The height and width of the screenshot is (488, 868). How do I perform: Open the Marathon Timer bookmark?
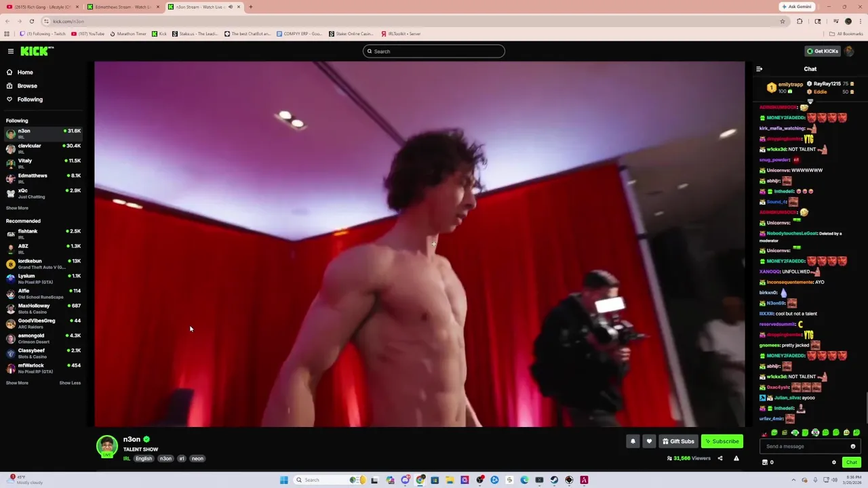129,33
